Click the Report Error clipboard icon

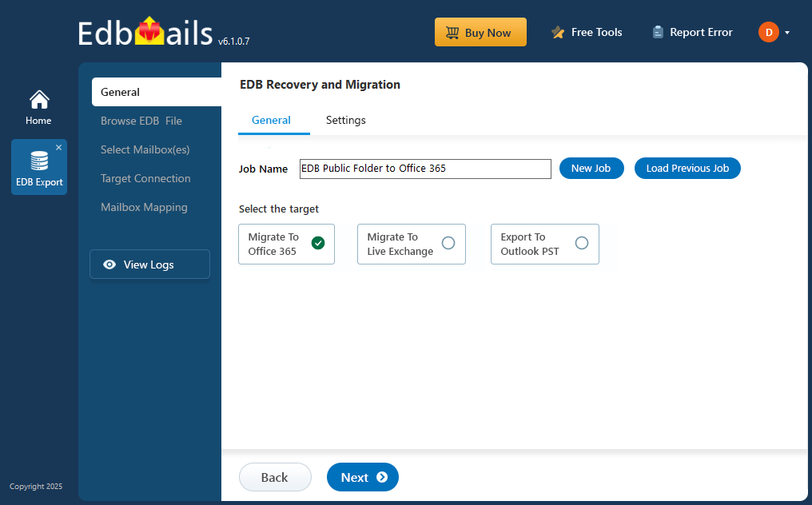point(658,32)
